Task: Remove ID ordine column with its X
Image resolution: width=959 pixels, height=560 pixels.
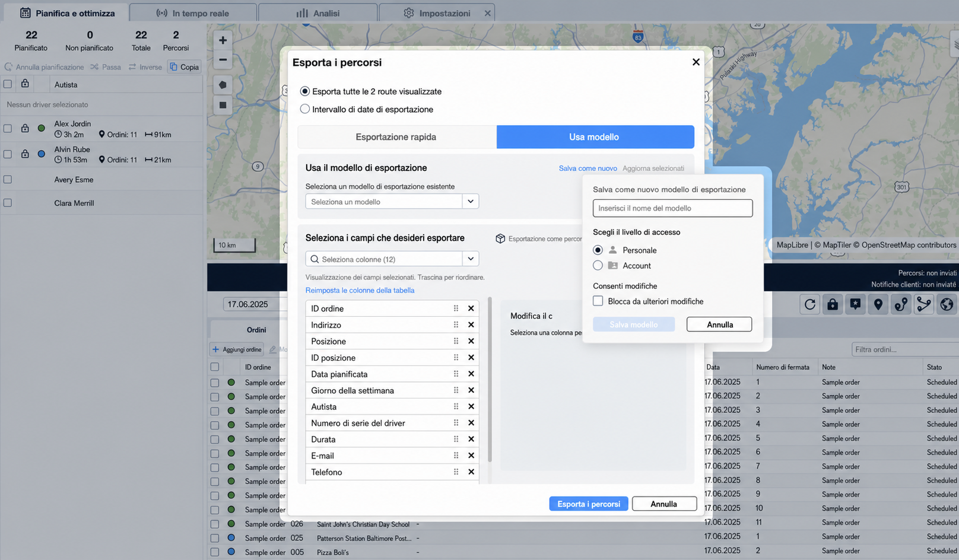Action: point(471,308)
